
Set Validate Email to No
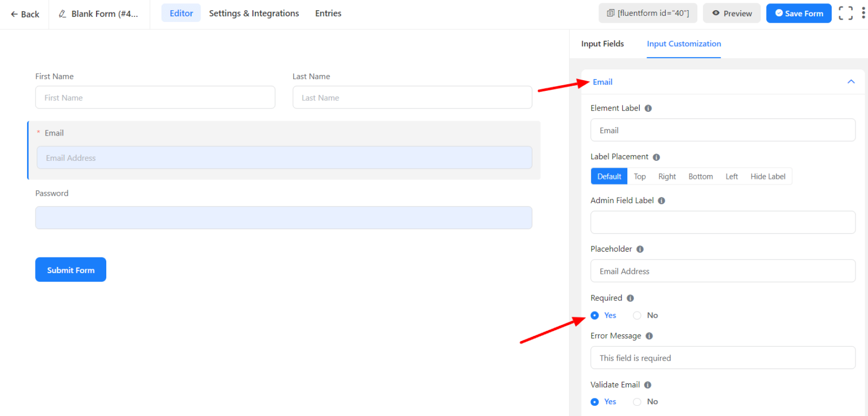[x=637, y=401]
